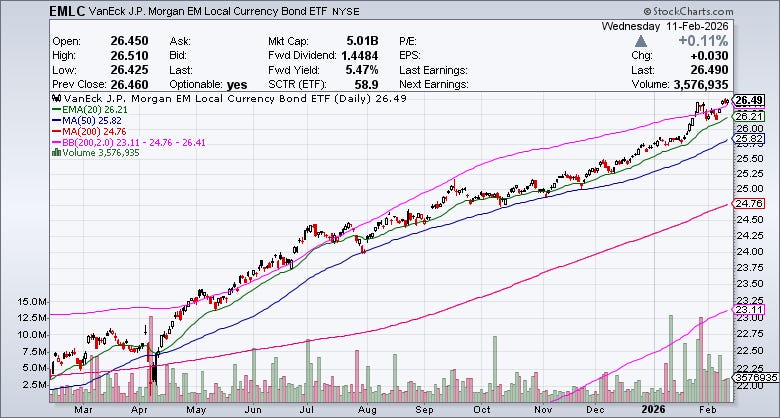
Task: Click the green 26.21 EMA price tag
Action: pos(749,117)
